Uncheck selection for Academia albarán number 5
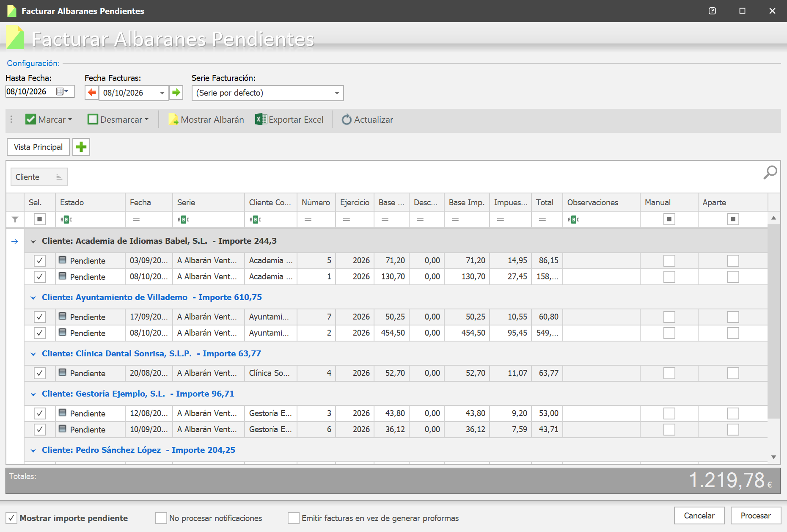The height and width of the screenshot is (532, 787). click(40, 261)
